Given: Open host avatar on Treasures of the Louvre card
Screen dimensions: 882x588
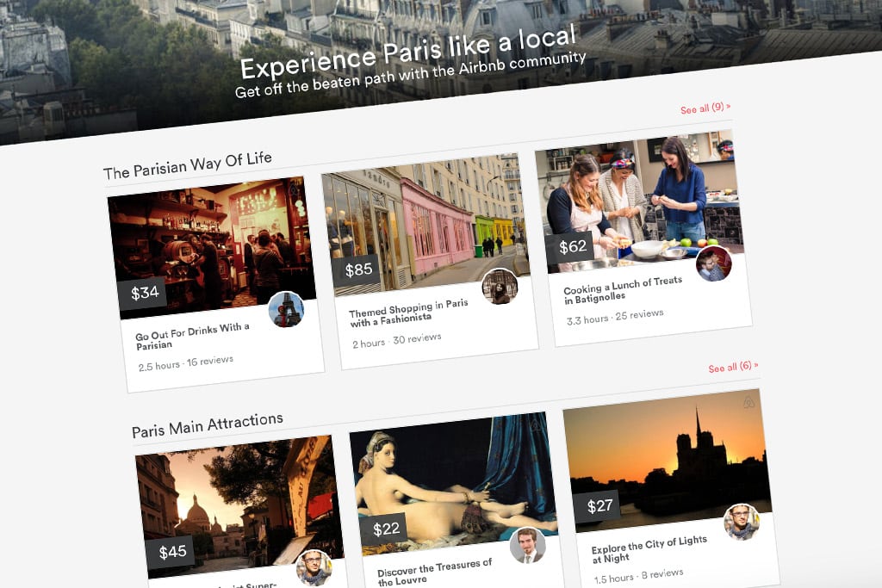Looking at the screenshot, I should [528, 545].
